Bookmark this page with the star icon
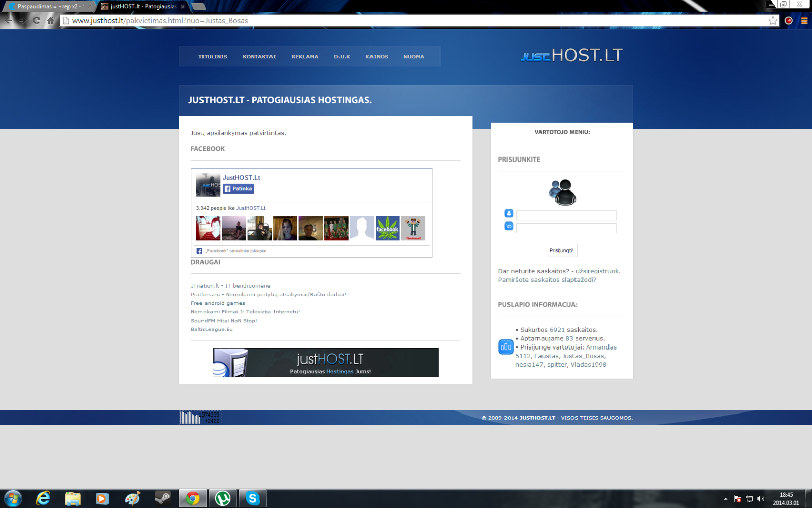The width and height of the screenshot is (812, 508). (773, 21)
